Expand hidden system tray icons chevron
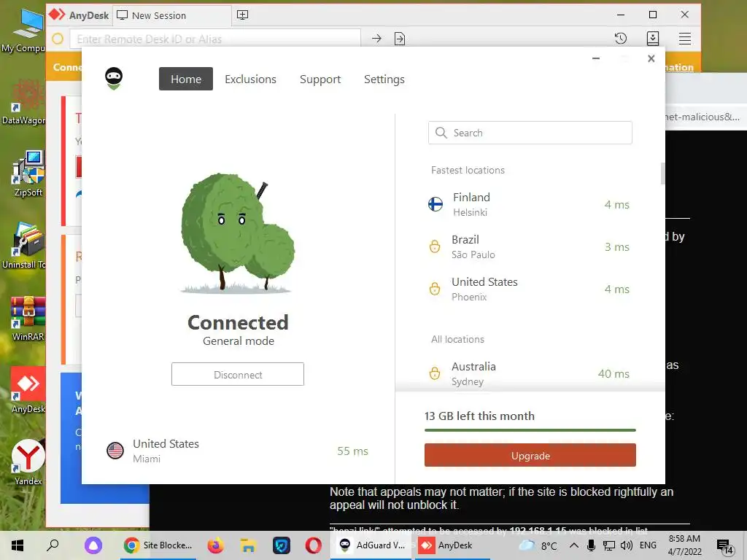This screenshot has height=560, width=747. point(574,545)
